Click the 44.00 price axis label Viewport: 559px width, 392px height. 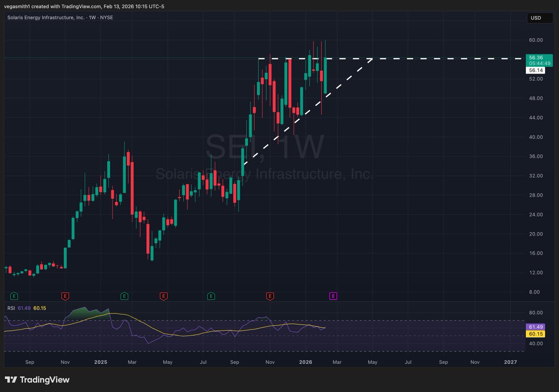tap(537, 118)
